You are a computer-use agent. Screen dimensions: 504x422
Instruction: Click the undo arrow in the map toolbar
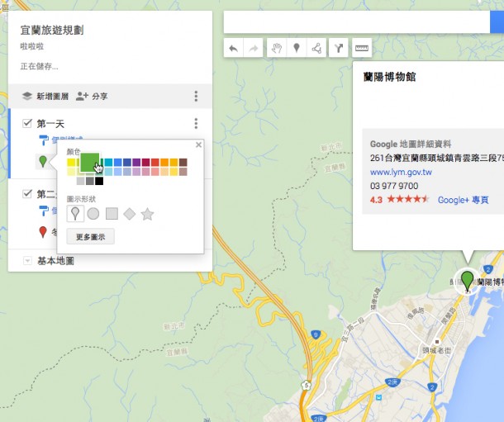pos(234,49)
